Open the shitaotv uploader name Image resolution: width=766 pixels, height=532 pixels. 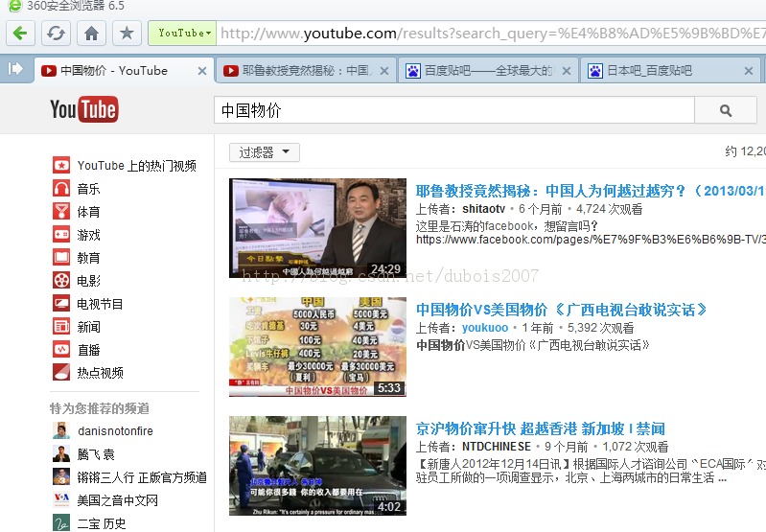[x=483, y=209]
